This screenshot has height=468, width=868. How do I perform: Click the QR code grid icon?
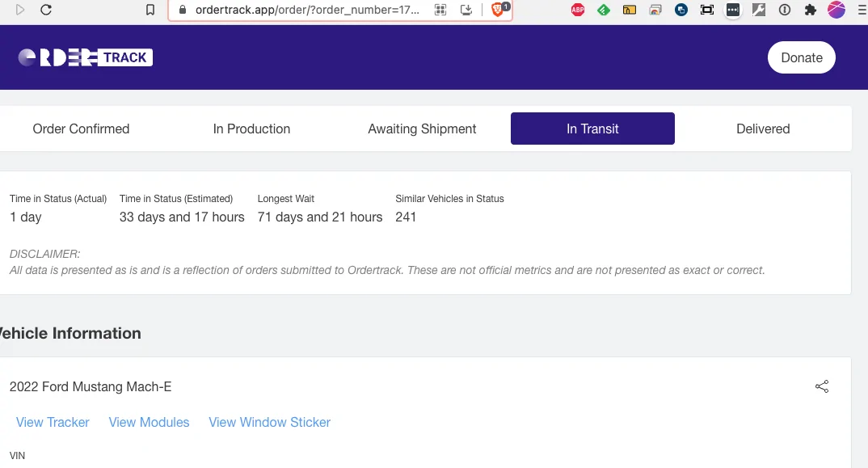[x=440, y=10]
